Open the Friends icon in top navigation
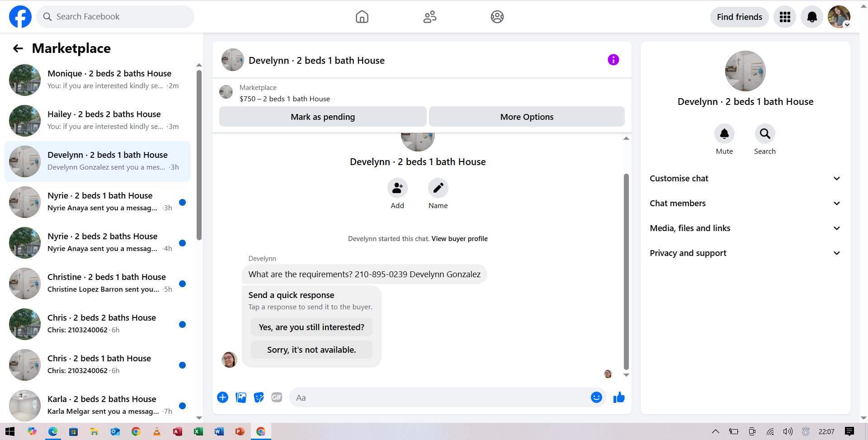 click(430, 17)
